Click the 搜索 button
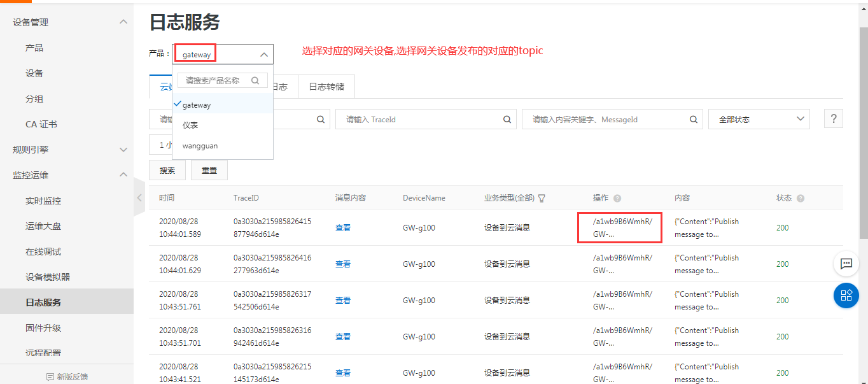 point(167,171)
